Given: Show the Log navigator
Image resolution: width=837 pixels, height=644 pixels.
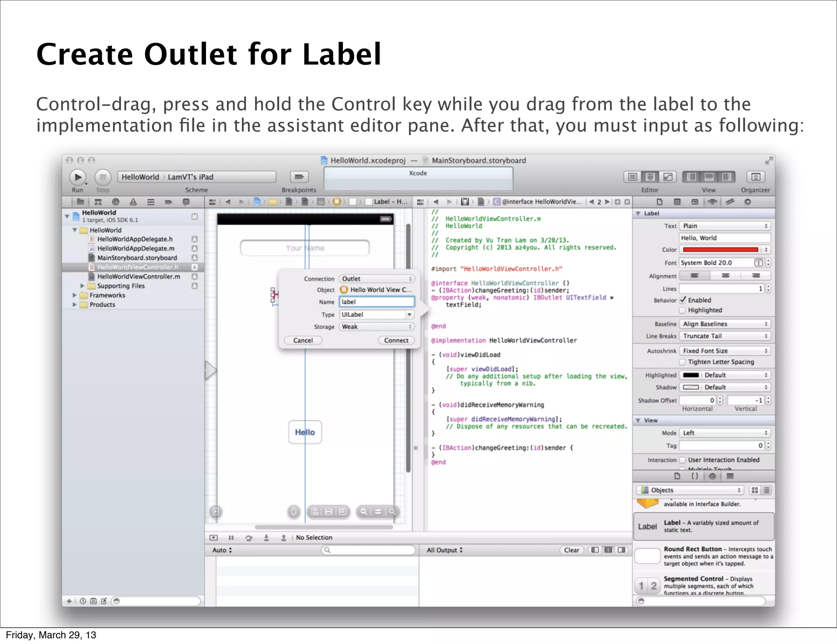Looking at the screenshot, I should click(x=186, y=202).
